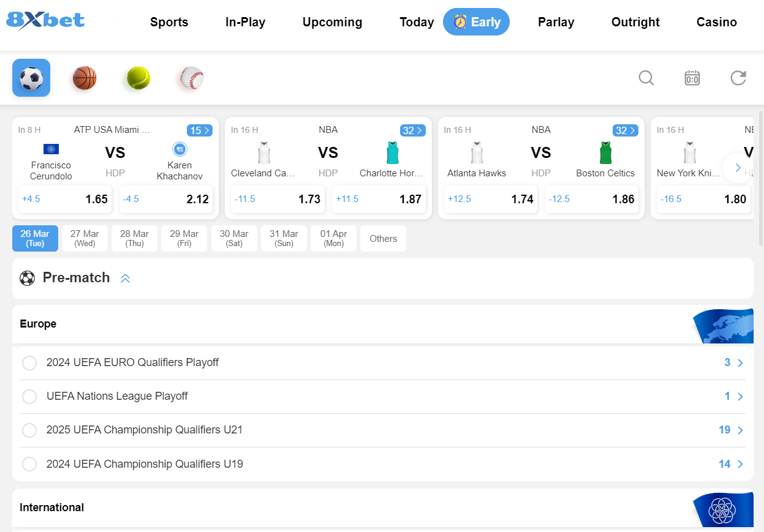Select the Others date tab
Screen dimensions: 764x532
pos(384,239)
